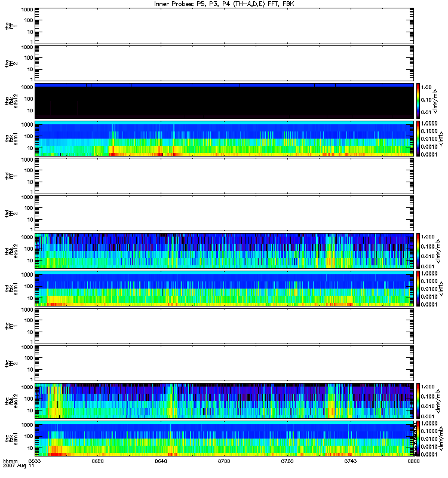Viewport: 448px width, 478px height.
Task: Click the <|nT|> unit label beside tha scm1
Action: pyautogui.click(x=440, y=139)
